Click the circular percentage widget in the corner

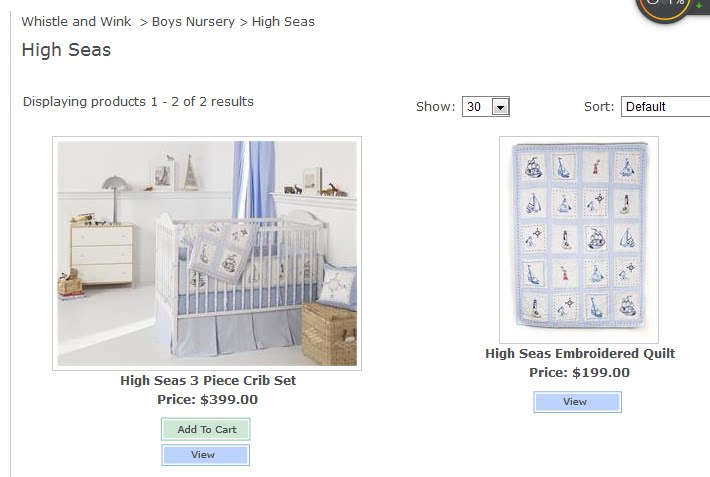pos(662,8)
